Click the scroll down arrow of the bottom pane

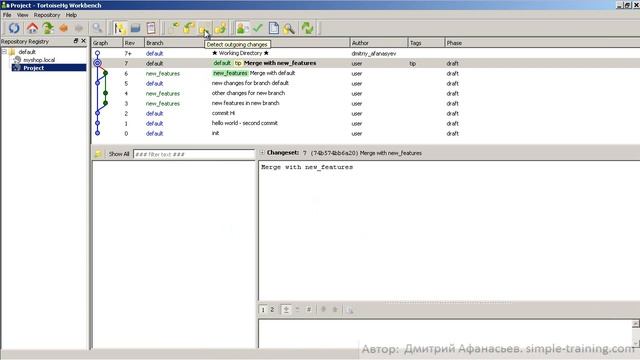pyautogui.click(x=636, y=343)
